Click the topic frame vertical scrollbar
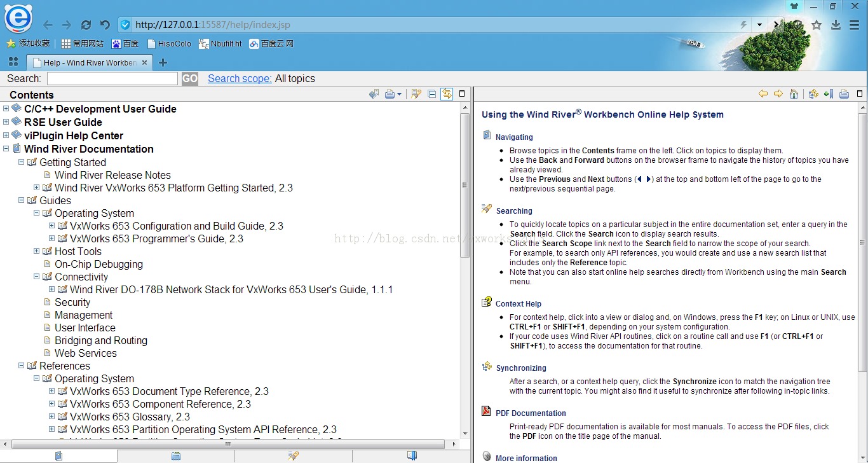The height and width of the screenshot is (463, 868). point(862,242)
